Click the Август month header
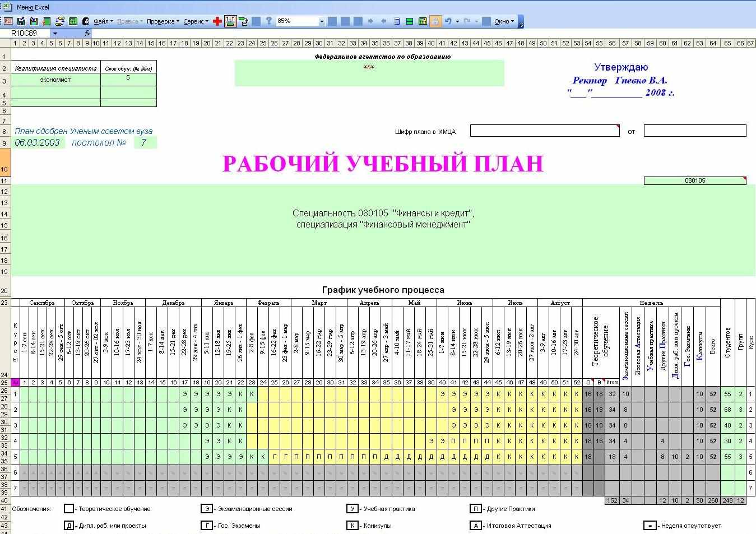 [x=560, y=303]
